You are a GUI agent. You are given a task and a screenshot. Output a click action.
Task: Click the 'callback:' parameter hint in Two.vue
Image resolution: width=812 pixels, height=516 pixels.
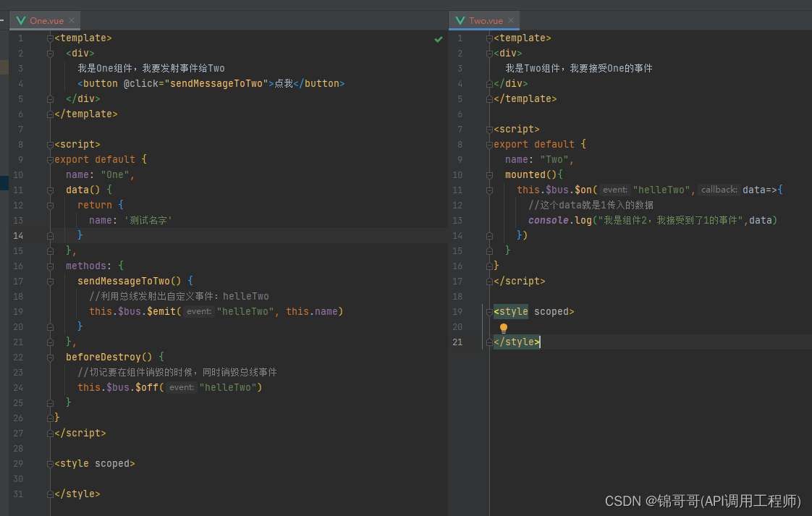[719, 190]
